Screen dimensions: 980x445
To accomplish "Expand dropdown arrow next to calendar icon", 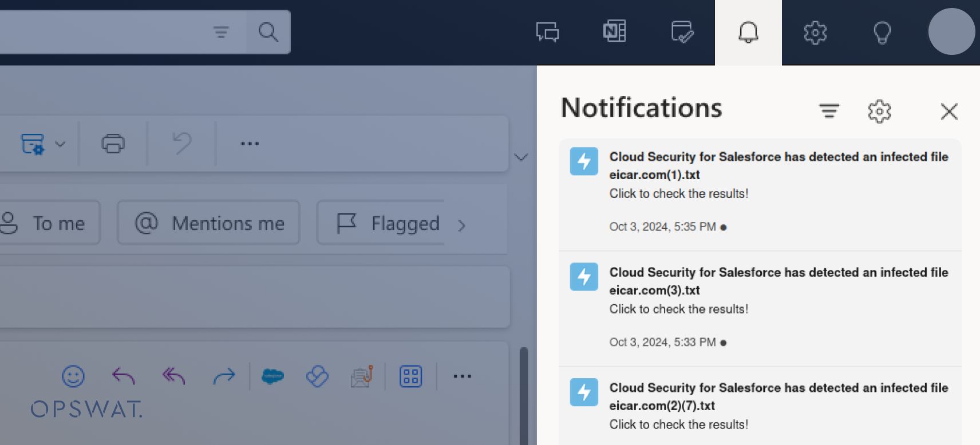I will (x=60, y=144).
